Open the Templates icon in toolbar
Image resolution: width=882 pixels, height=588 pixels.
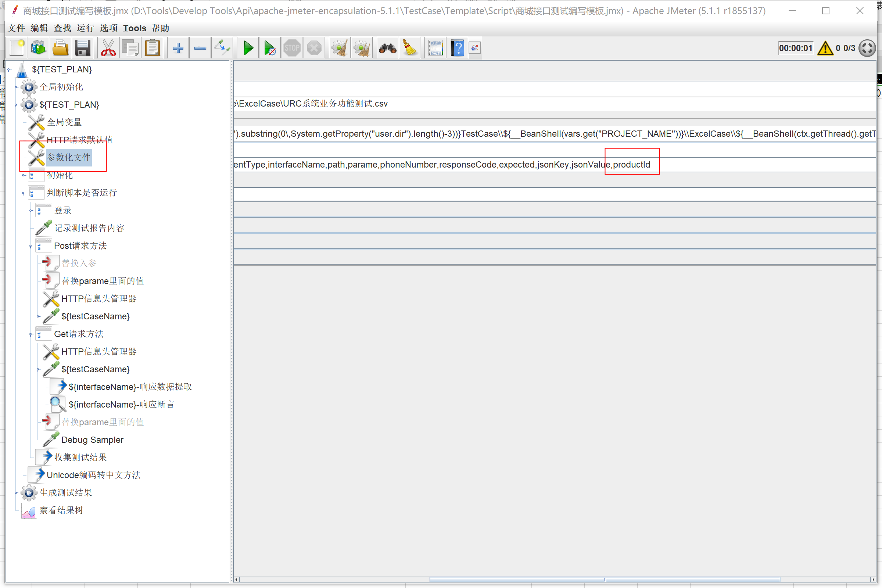tap(38, 48)
